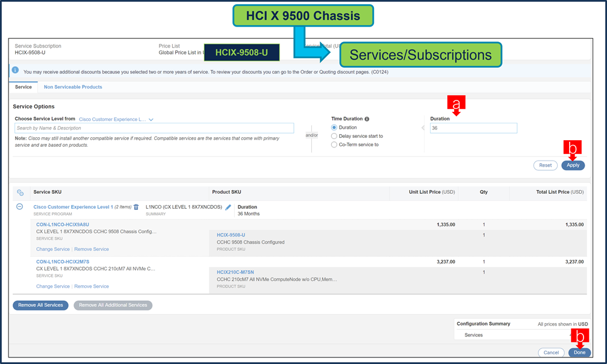Open the Cisco Customer Experience Level 1 link

[73, 207]
